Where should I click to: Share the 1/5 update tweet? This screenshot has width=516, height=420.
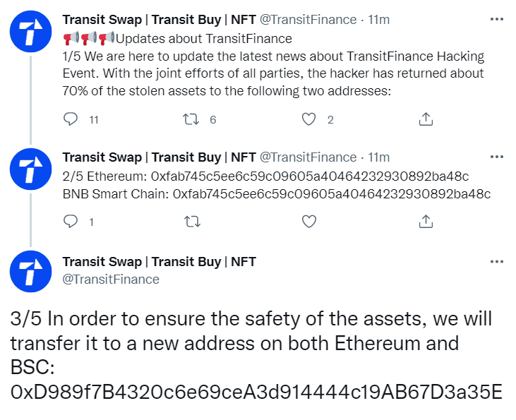[426, 119]
